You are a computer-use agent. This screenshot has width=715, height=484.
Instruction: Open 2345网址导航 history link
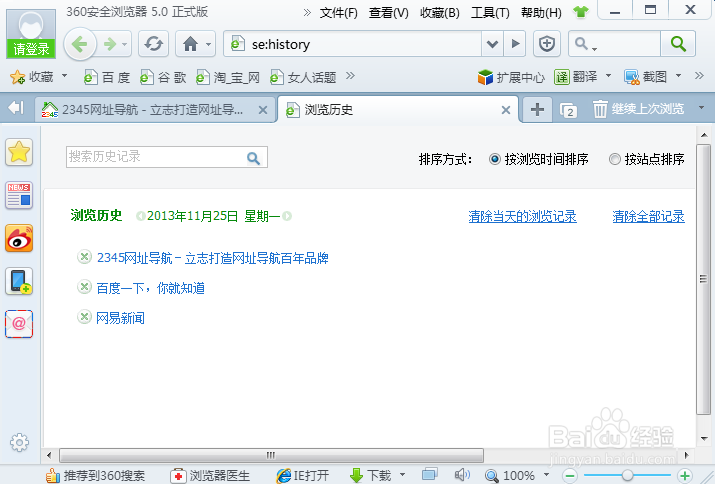click(x=213, y=258)
